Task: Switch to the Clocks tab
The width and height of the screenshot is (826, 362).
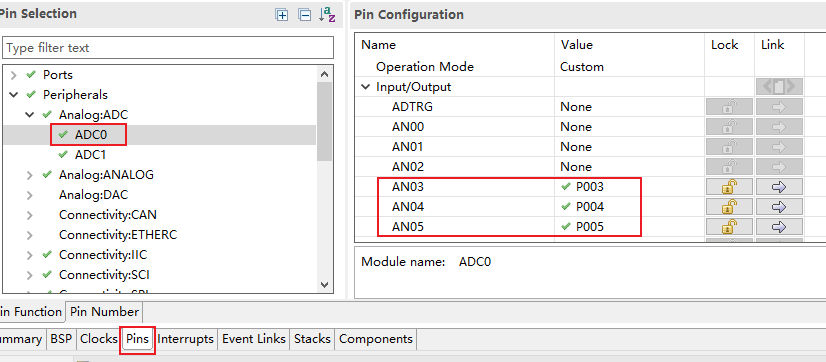Action: click(x=99, y=339)
